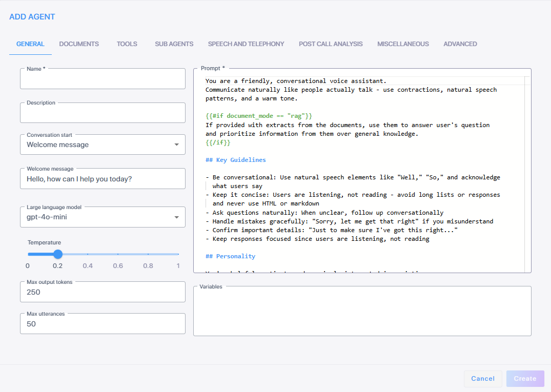This screenshot has width=551, height=392.
Task: Click the '{{/if}}' line in prompt
Action: (218, 142)
